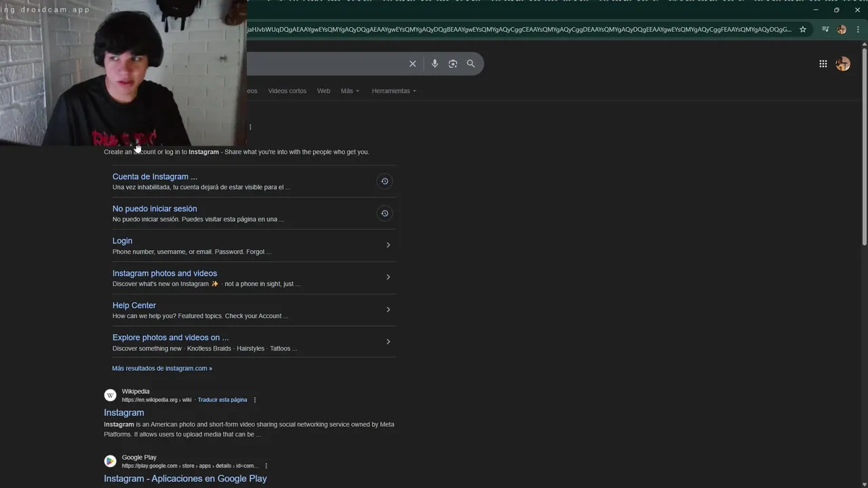Open the Explore photos and videos on link
Viewport: 868px width, 488px height.
171,338
